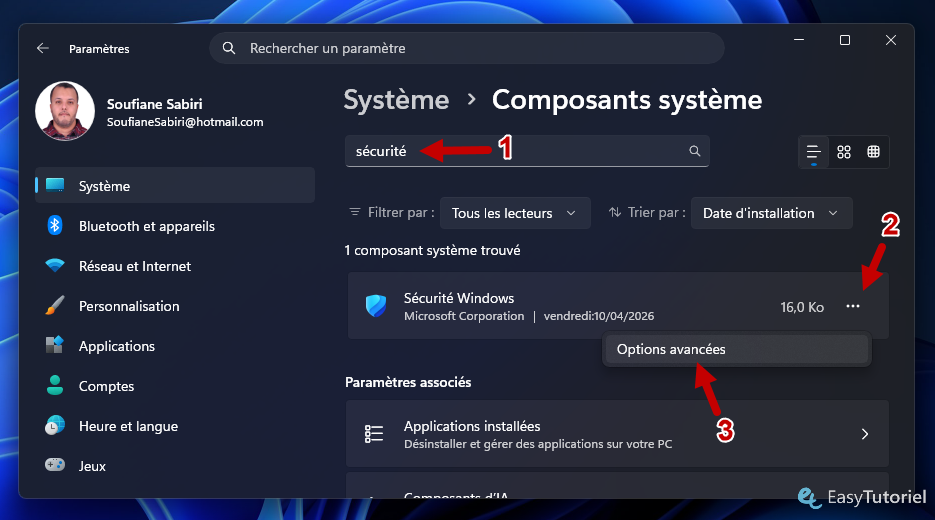Open Heure et langue settings
935x520 pixels.
175,426
